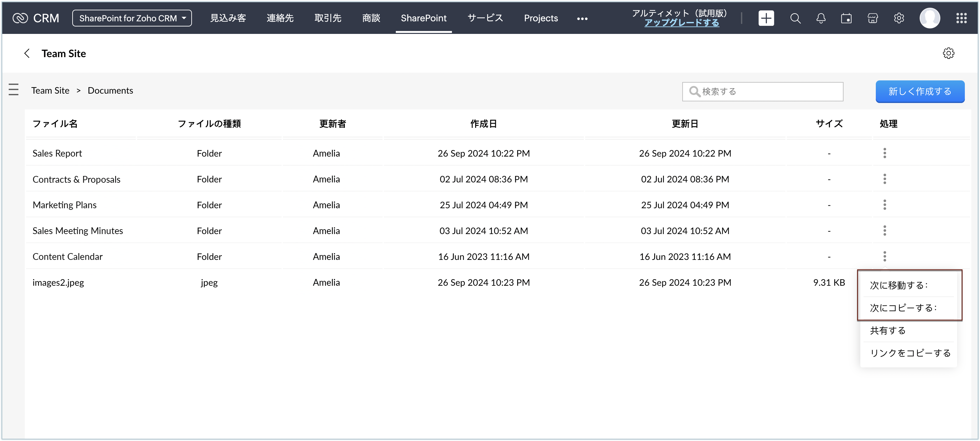The height and width of the screenshot is (441, 980).
Task: Open the apps grid launcher icon
Action: [961, 18]
